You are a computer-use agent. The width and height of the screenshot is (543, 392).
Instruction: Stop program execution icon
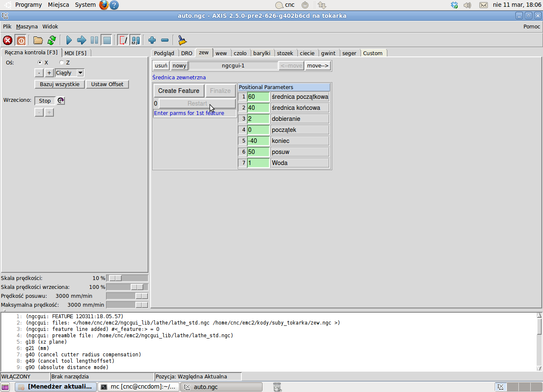click(x=107, y=40)
